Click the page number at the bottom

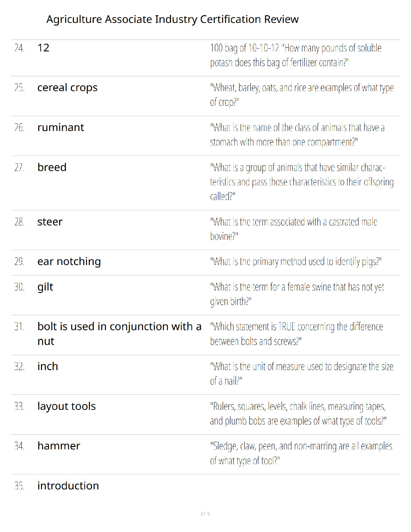pos(205,514)
